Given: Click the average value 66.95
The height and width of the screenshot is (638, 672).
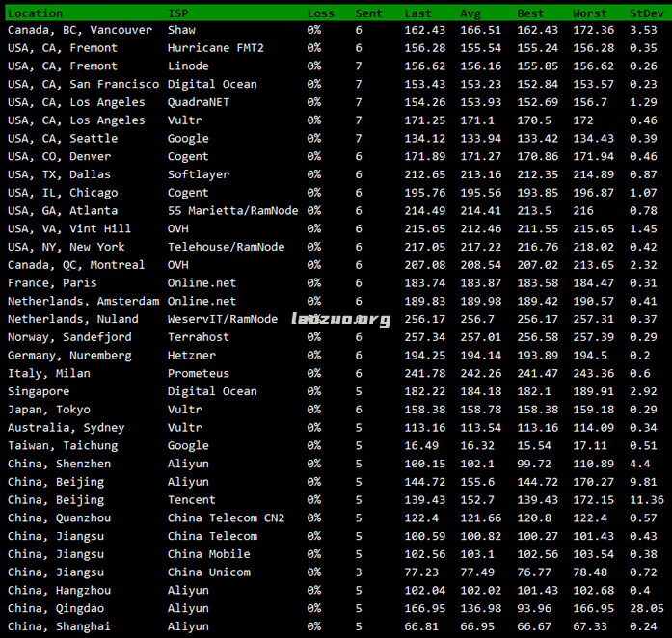Looking at the screenshot, I should (x=477, y=626).
